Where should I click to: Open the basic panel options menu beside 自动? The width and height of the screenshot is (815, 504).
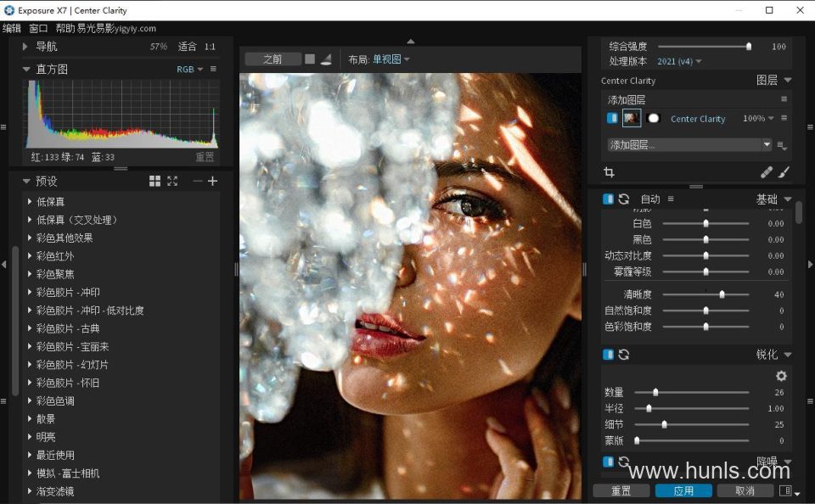tap(671, 199)
